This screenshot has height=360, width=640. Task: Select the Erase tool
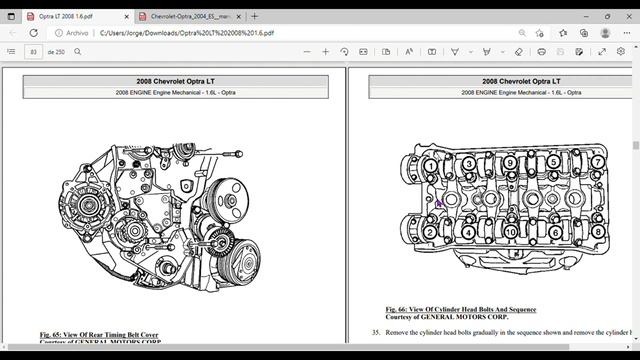click(518, 52)
